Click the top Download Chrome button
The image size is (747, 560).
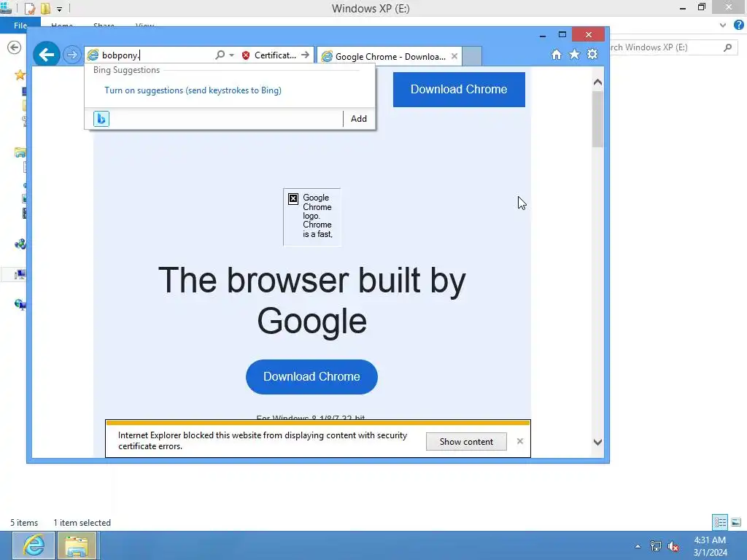point(459,90)
